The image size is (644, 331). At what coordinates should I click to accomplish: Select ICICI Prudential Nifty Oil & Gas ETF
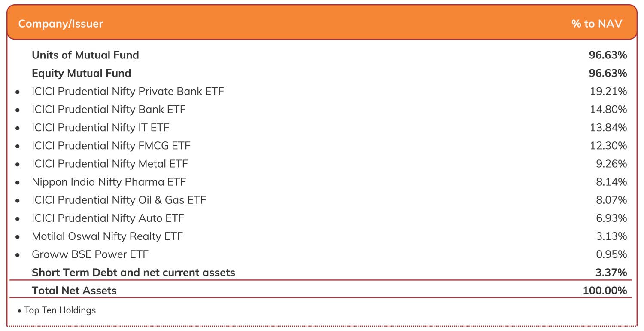[119, 200]
